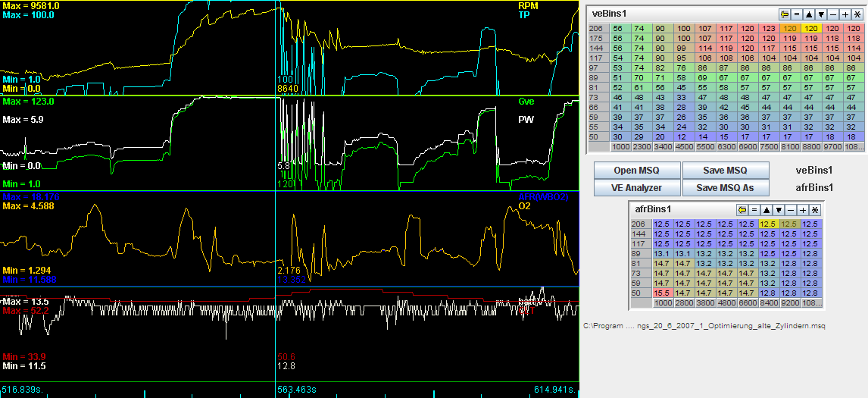Viewport: 868px width, 398px height.
Task: Select the 108 cell in veBins1 row 117
Action: click(x=726, y=58)
